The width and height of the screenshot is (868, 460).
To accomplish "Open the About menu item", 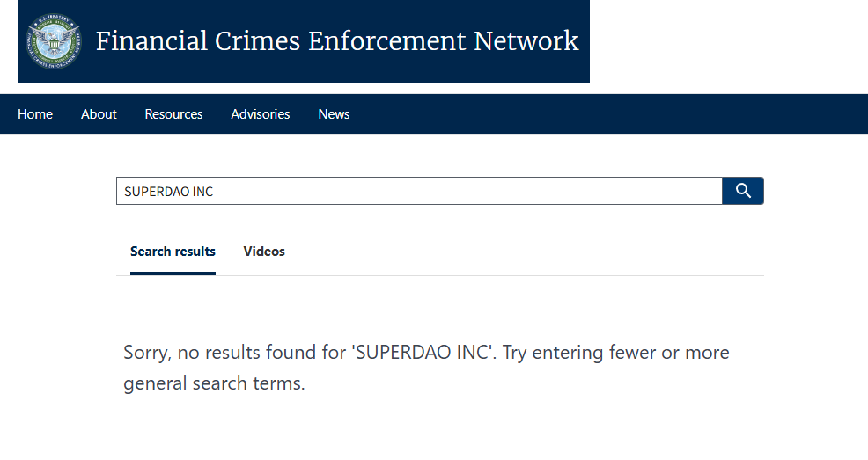I will (99, 114).
